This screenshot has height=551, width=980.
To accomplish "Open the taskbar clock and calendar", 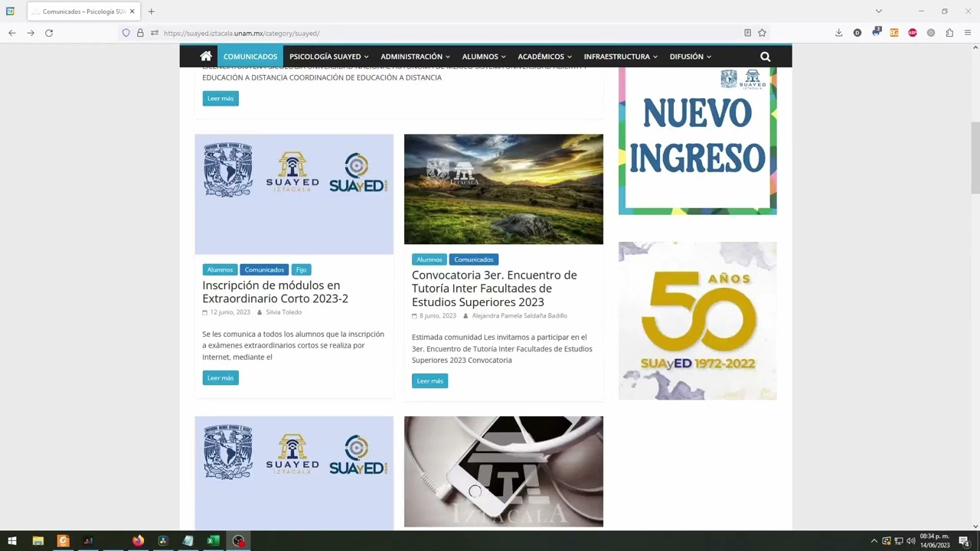I will coord(935,541).
